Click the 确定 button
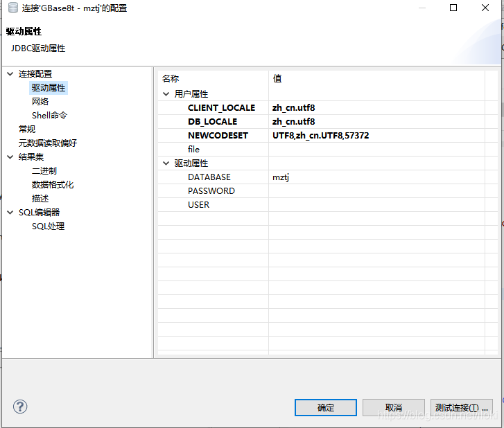 click(x=326, y=407)
